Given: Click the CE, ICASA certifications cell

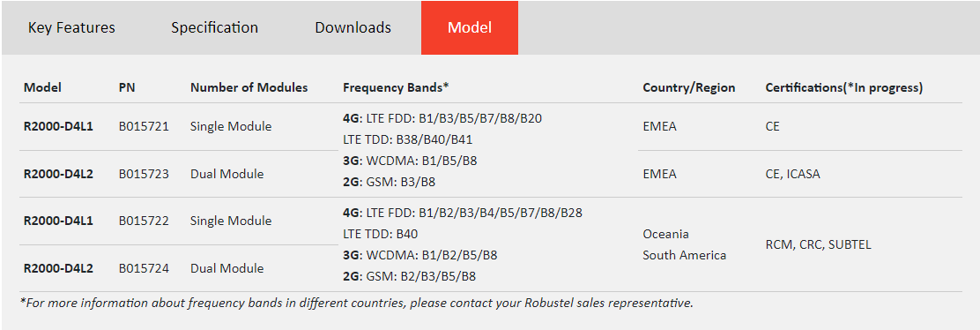Looking at the screenshot, I should (x=792, y=174).
